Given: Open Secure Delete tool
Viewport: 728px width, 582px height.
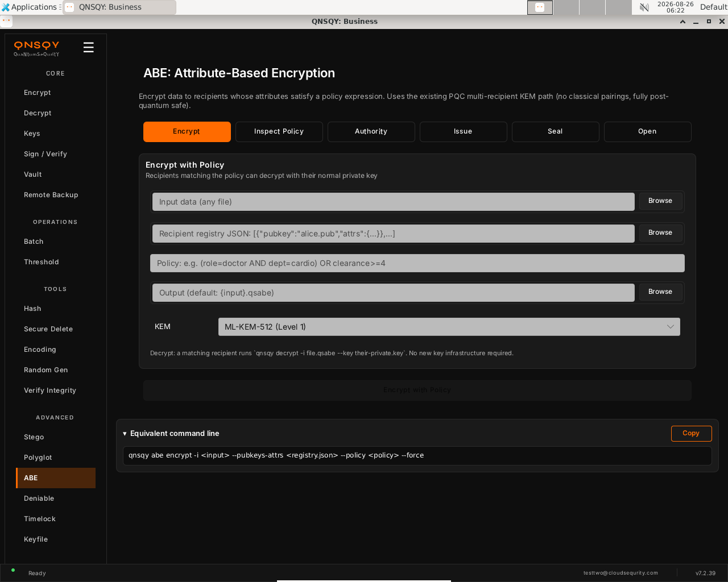Looking at the screenshot, I should (56, 329).
